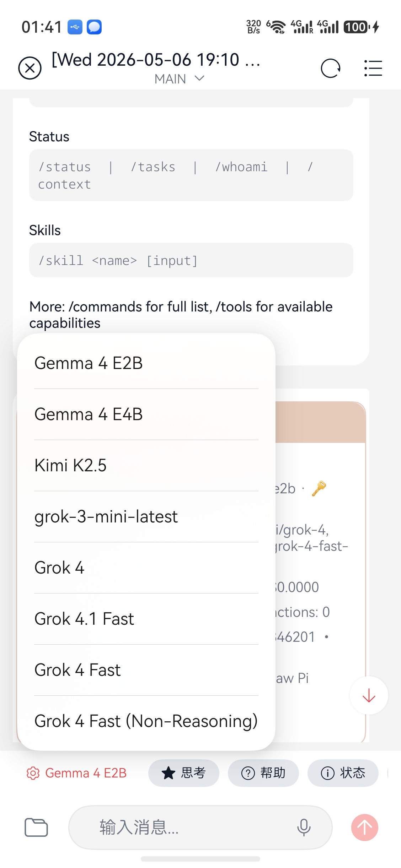Tap the red send arrow button
The image size is (401, 868).
365,828
